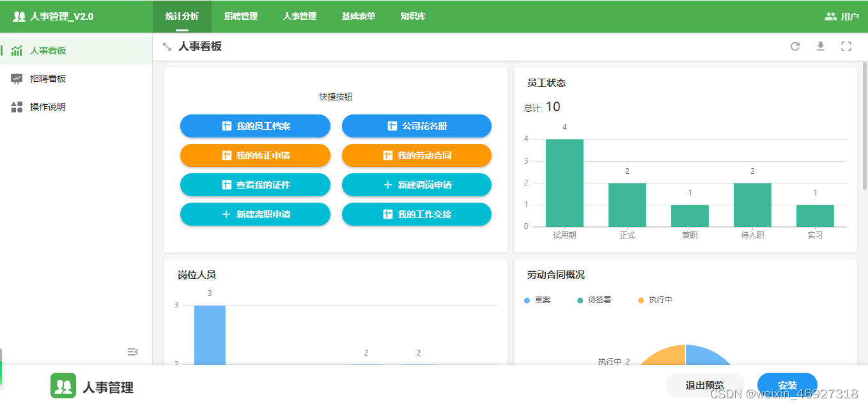This screenshot has width=868, height=406.
Task: Click the 退出预览 button
Action: tap(705, 385)
